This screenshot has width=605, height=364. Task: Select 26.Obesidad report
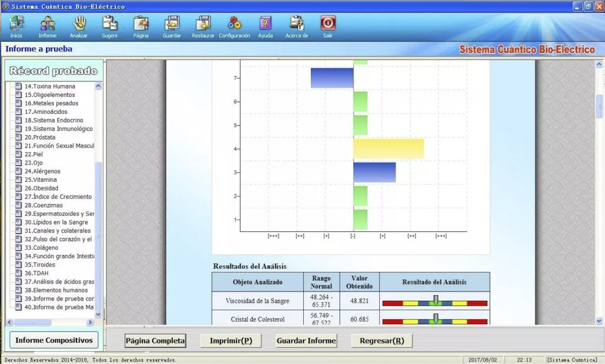pos(41,188)
